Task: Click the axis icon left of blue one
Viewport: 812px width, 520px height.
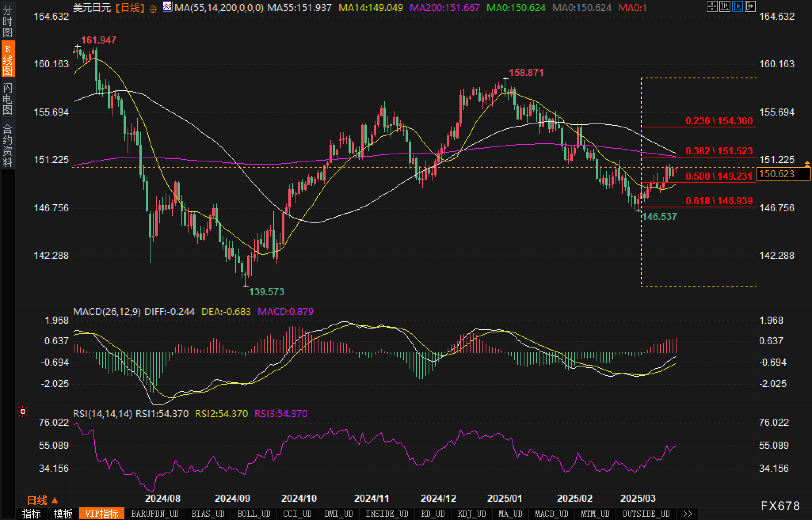Action: coord(724,6)
